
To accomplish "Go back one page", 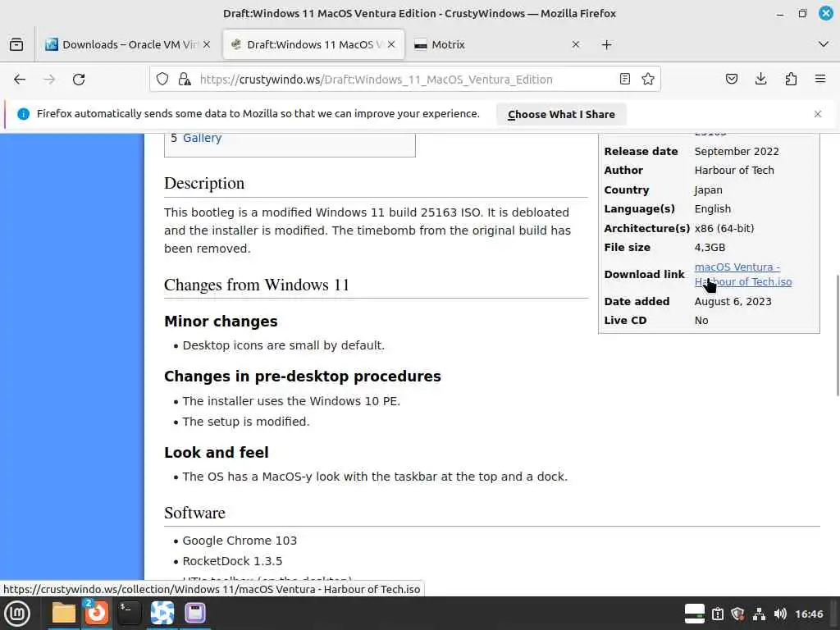I will click(x=20, y=80).
